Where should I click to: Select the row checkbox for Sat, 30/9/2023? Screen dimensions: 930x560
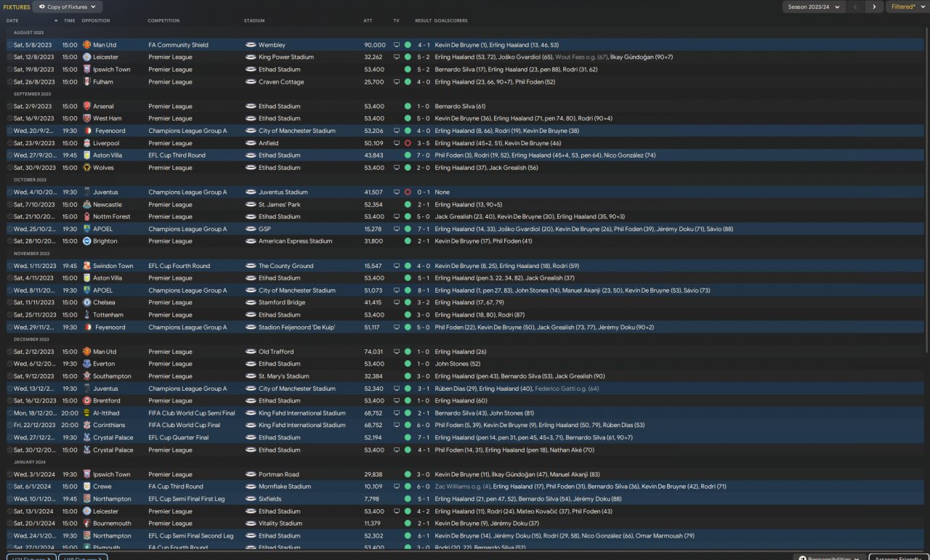pos(10,168)
